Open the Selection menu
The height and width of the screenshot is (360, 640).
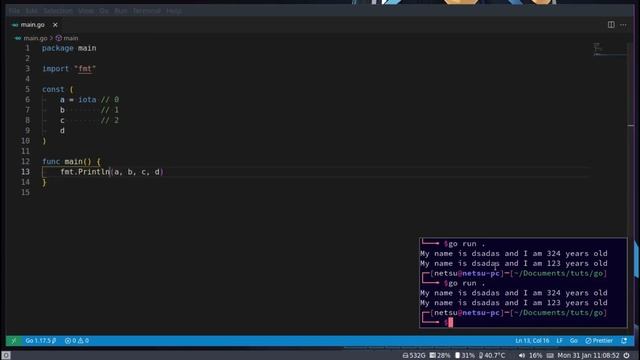[58, 11]
